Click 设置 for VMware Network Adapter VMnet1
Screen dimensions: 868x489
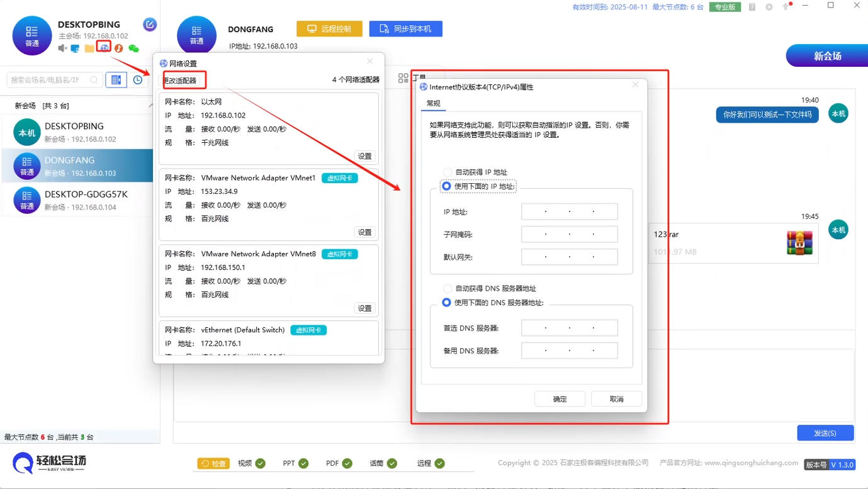click(x=365, y=232)
